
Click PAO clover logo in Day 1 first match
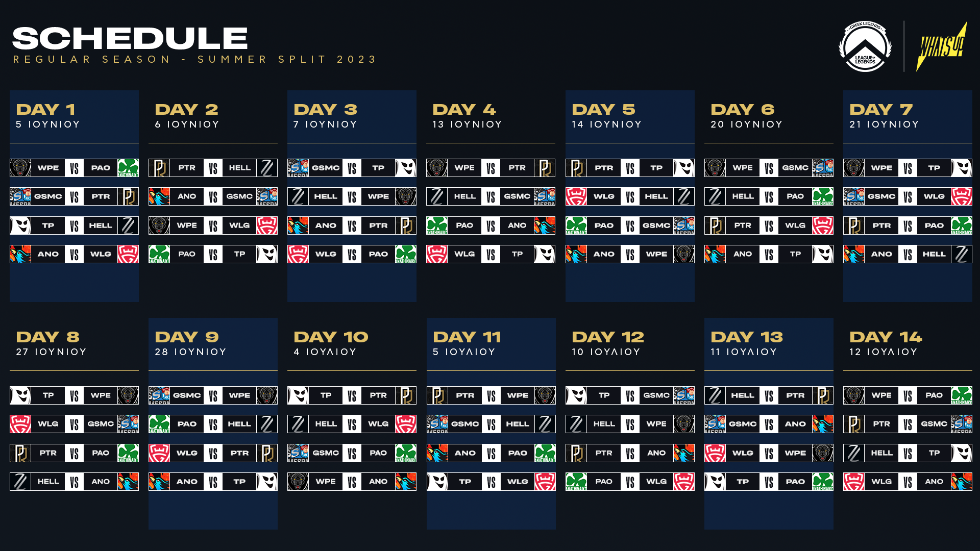128,168
